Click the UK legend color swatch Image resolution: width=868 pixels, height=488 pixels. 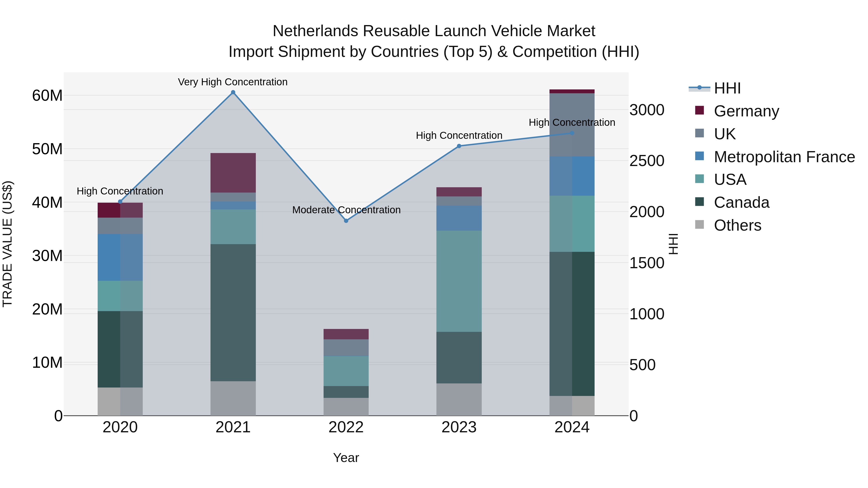point(699,133)
